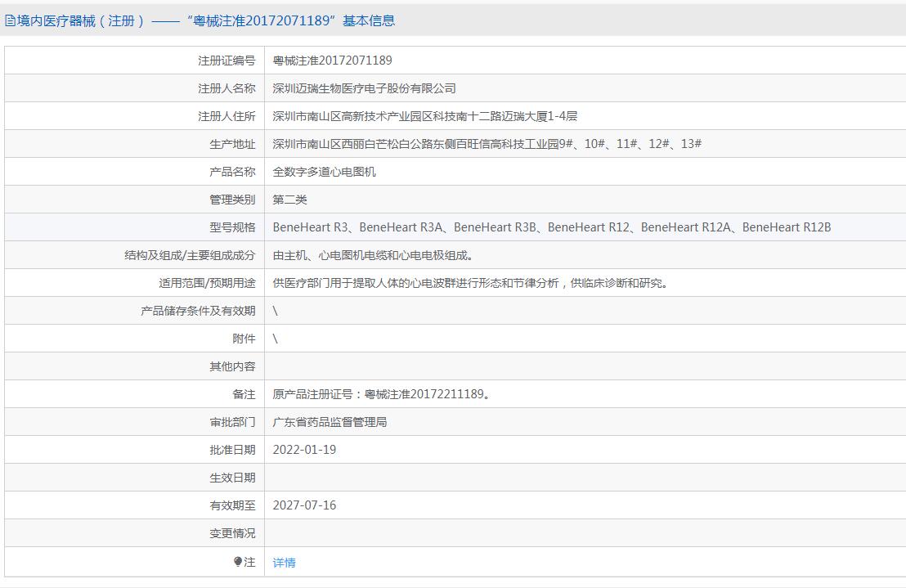Select composition text 由主机、心电图机电缆和心电电极组成
This screenshot has width=906, height=588.
pos(373,254)
